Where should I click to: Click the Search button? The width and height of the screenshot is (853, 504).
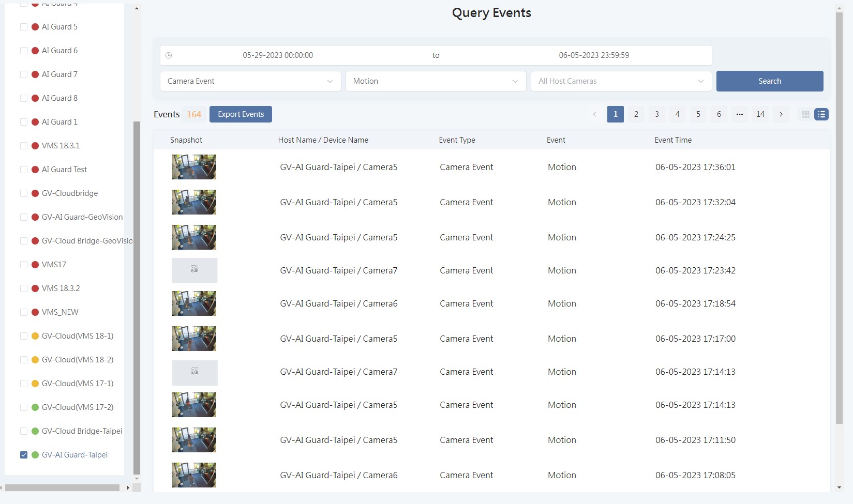(x=769, y=81)
